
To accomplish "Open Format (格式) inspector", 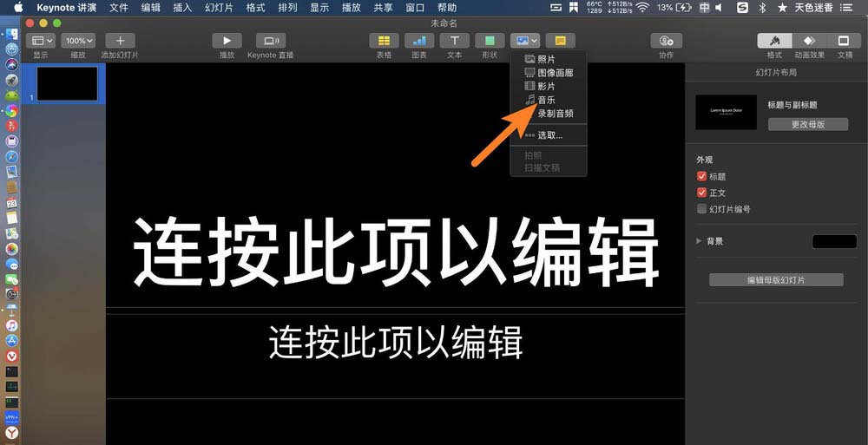I will click(x=774, y=41).
